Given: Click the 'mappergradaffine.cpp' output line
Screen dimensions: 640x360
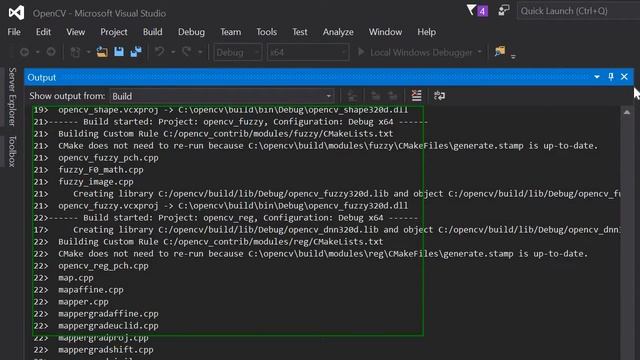Looking at the screenshot, I should (x=108, y=314).
